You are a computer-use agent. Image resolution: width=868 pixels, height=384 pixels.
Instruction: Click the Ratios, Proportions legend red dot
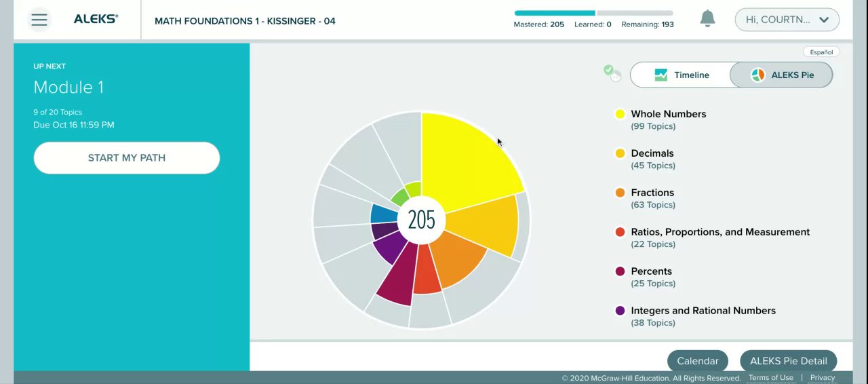click(x=620, y=232)
